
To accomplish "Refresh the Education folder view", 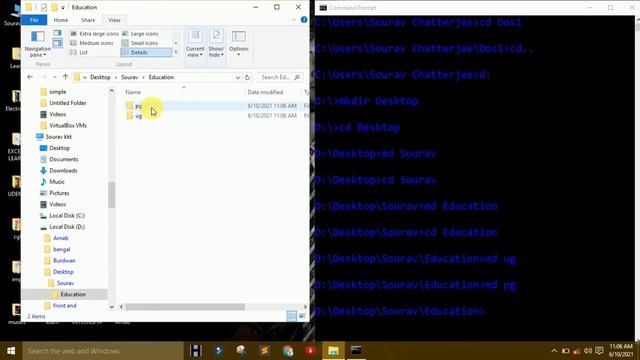I will click(247, 77).
